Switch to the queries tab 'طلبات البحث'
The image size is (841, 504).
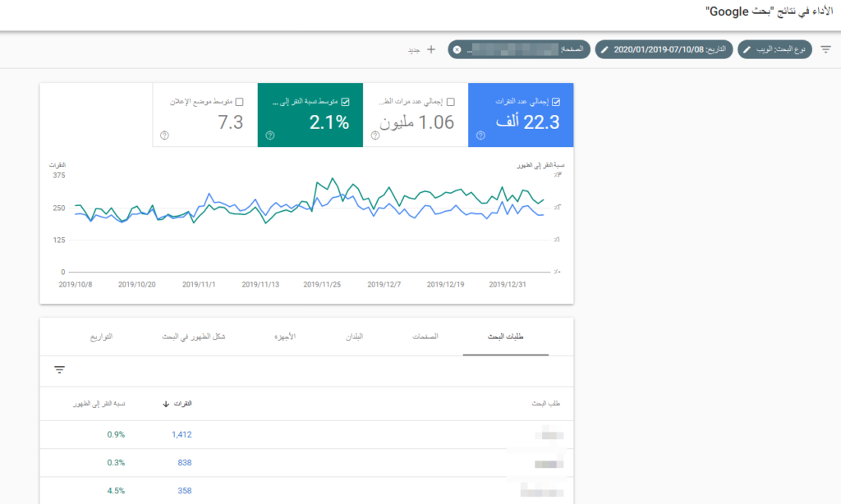505,337
